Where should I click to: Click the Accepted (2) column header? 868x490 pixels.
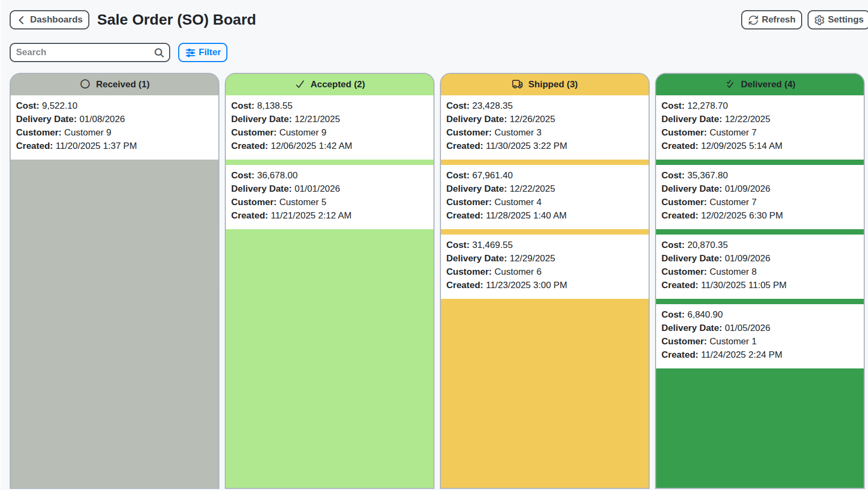coord(329,84)
